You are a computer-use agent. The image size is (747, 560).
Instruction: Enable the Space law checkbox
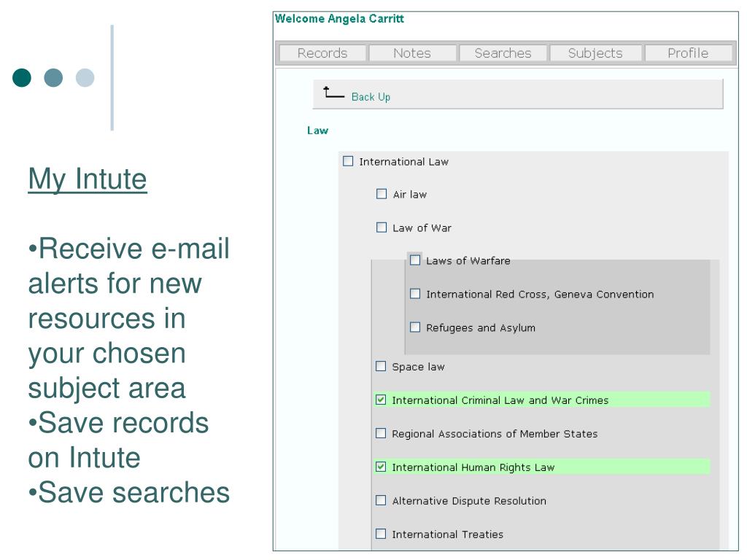[x=381, y=367]
